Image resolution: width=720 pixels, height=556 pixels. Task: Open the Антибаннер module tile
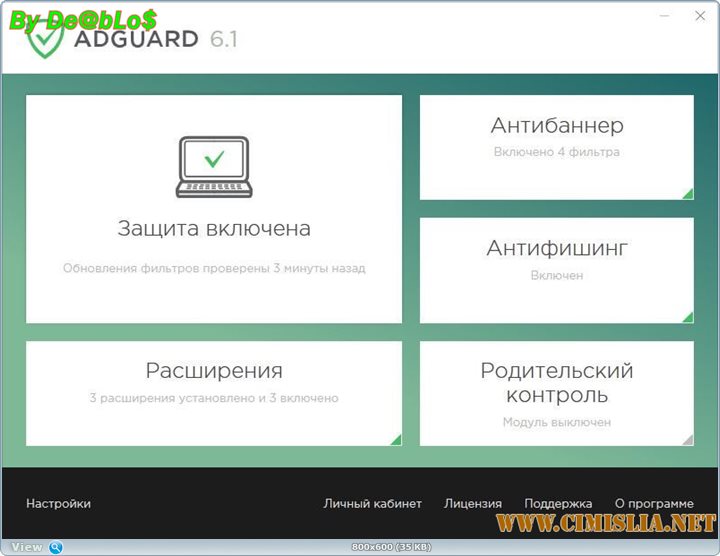click(557, 147)
